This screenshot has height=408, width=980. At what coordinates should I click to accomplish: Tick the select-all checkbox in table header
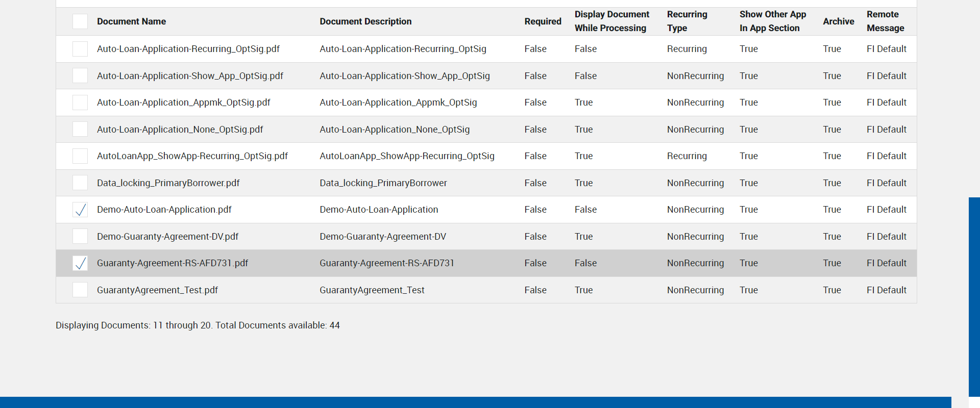[x=80, y=21]
